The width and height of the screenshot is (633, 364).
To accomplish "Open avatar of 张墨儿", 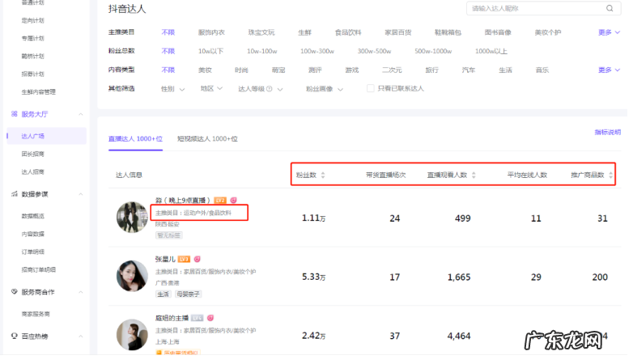I will pos(133,276).
